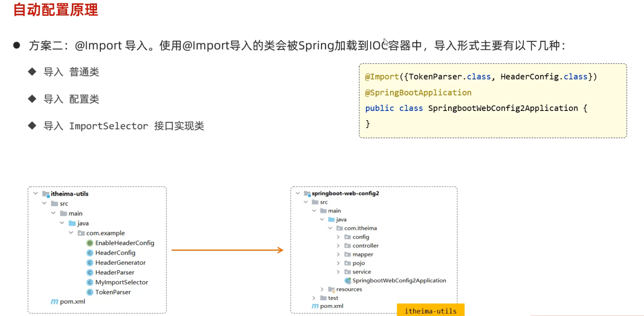Click the resources folder icon
The image size is (644, 316).
click(x=331, y=289)
